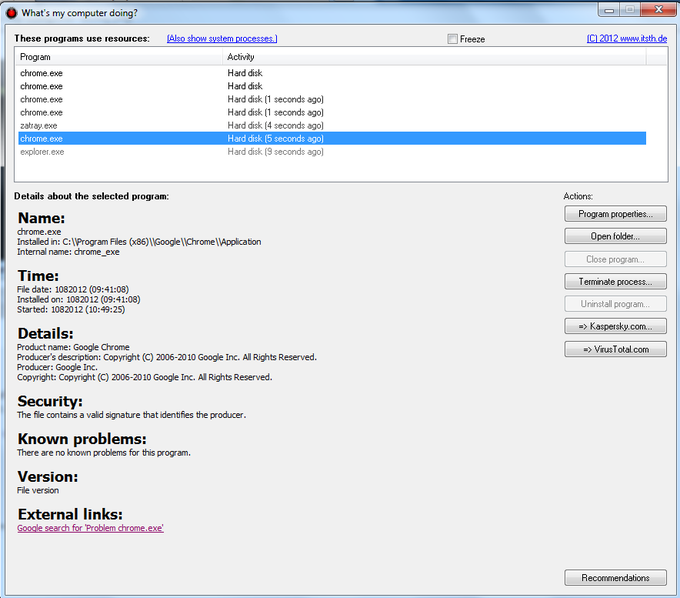Click the Terminate process button
Image resolution: width=680 pixels, height=598 pixels.
(x=615, y=282)
